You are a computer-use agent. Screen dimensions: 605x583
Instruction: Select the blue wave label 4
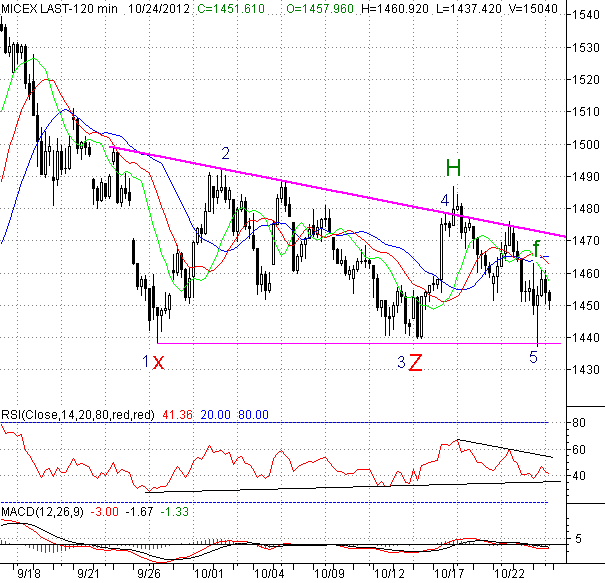point(445,201)
